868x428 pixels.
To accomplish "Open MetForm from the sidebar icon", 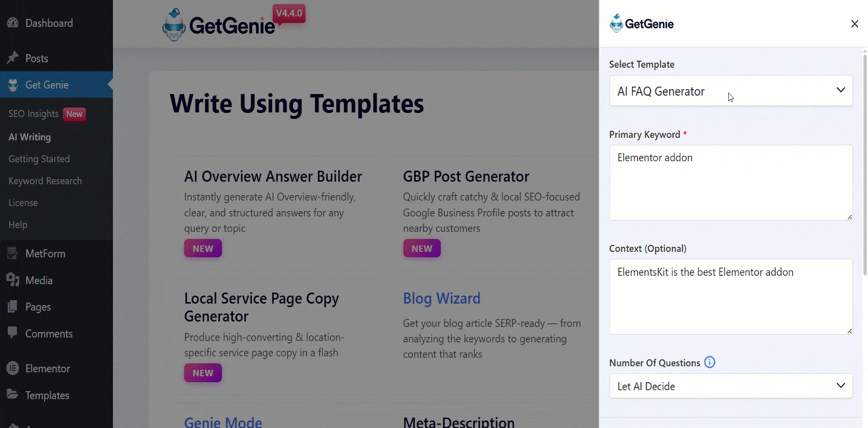I will pyautogui.click(x=12, y=253).
